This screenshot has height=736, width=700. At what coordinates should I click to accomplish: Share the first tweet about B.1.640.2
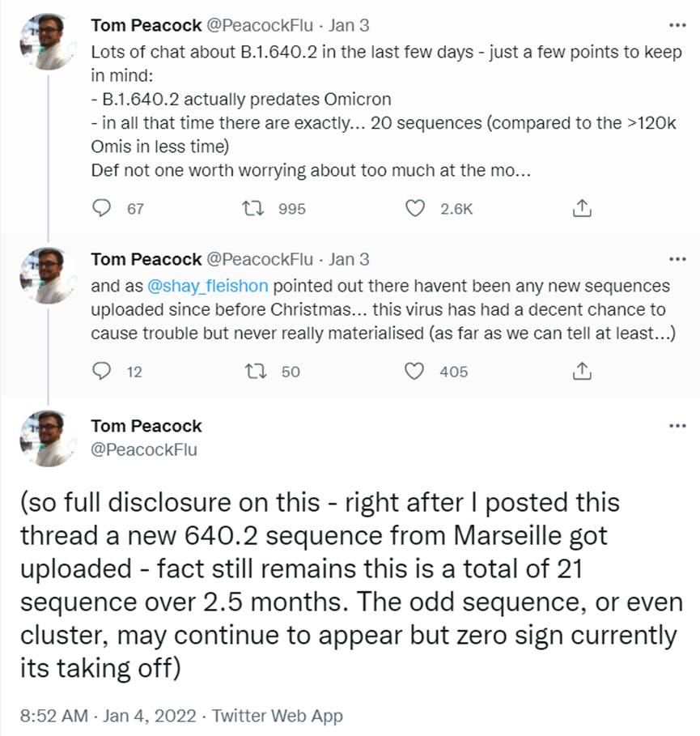580,208
